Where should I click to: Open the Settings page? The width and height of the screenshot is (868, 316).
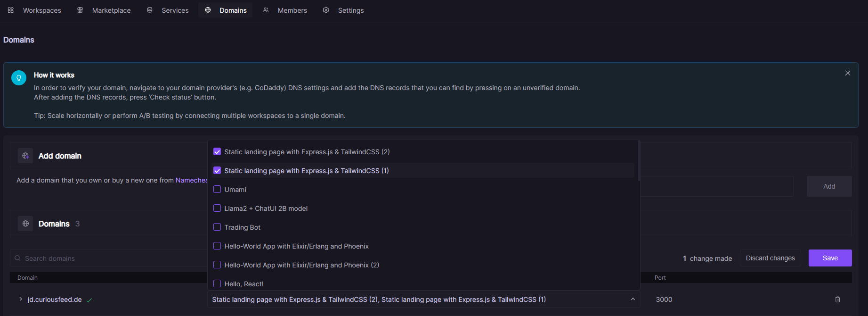(350, 9)
